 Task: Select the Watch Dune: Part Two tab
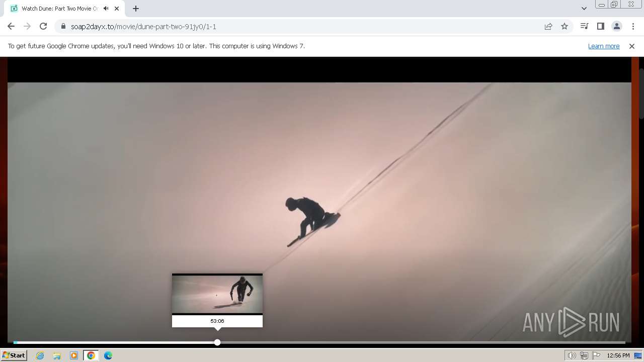pos(64,9)
